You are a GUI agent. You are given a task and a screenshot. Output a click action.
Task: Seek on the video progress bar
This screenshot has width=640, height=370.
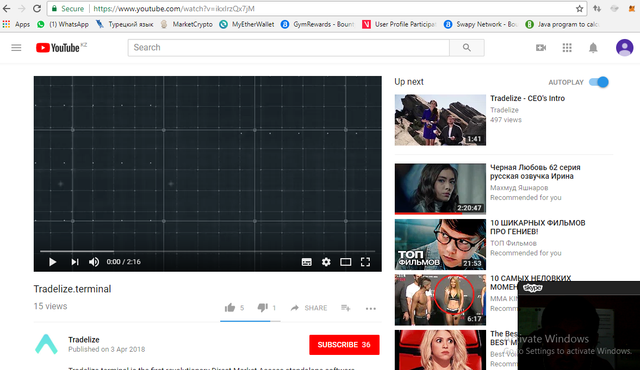click(x=207, y=251)
